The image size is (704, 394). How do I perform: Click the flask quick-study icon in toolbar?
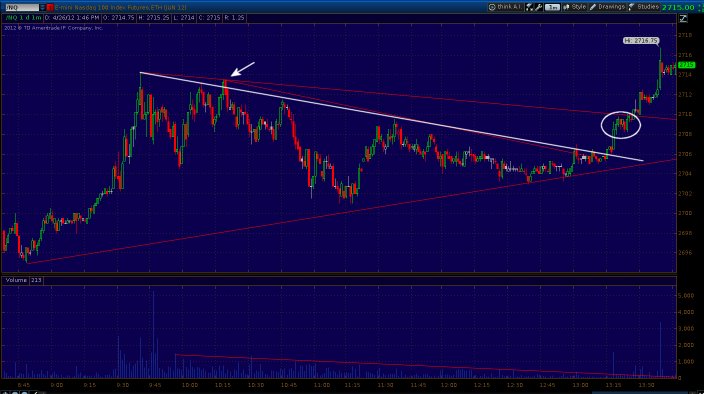point(529,7)
